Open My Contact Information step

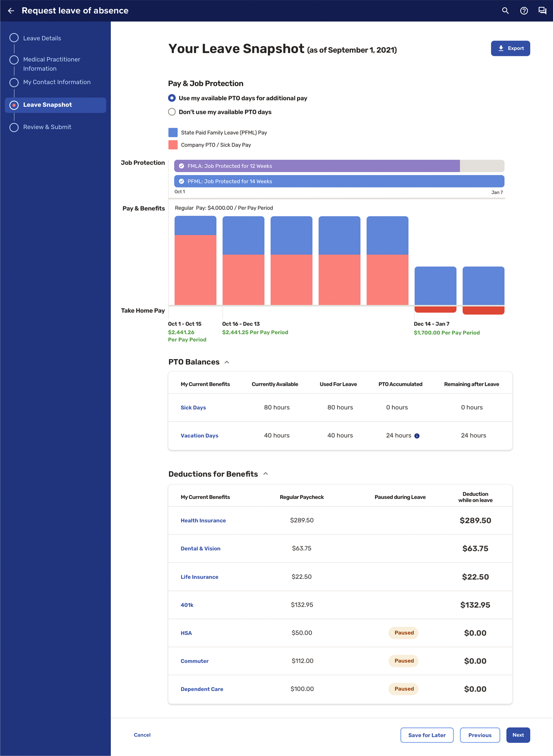57,82
